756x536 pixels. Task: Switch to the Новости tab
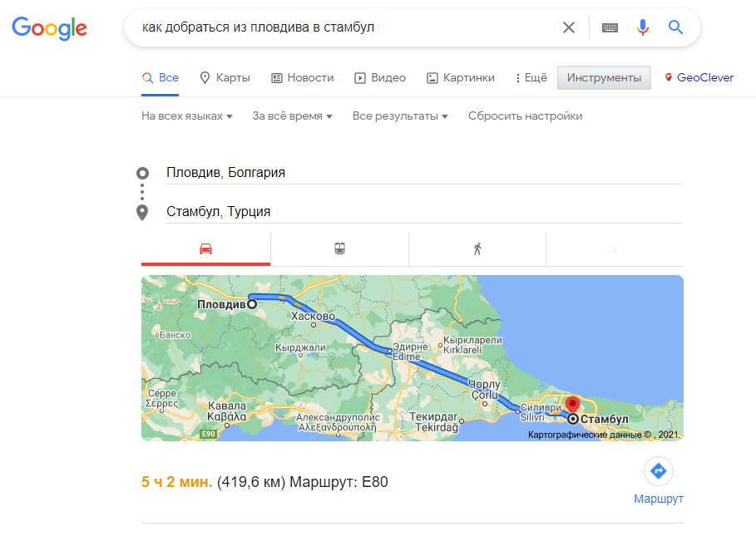[x=303, y=77]
